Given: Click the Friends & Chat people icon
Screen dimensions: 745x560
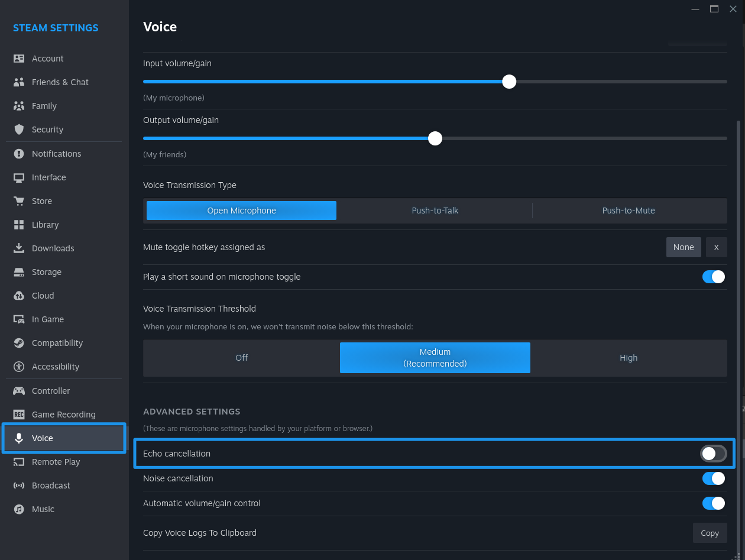Looking at the screenshot, I should point(19,82).
